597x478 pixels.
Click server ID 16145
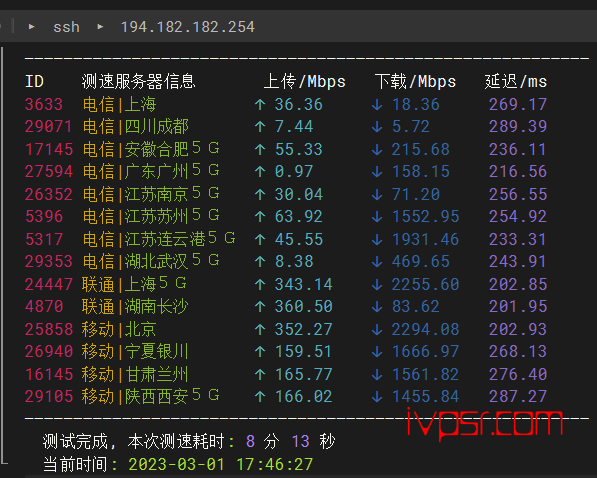coord(48,374)
